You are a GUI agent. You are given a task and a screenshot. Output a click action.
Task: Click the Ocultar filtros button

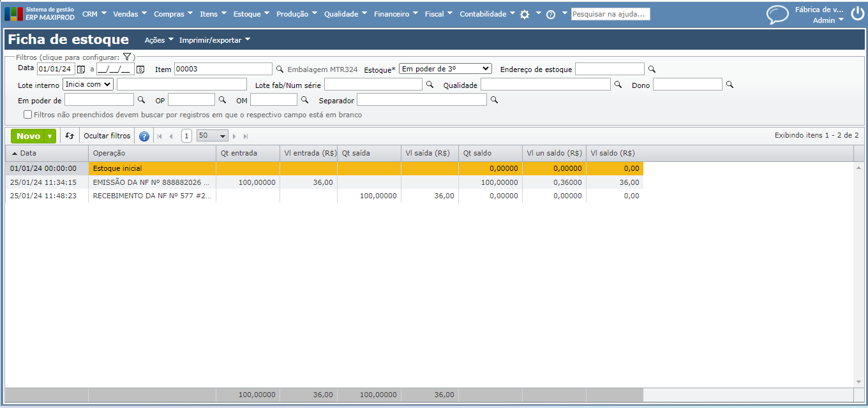(x=107, y=136)
